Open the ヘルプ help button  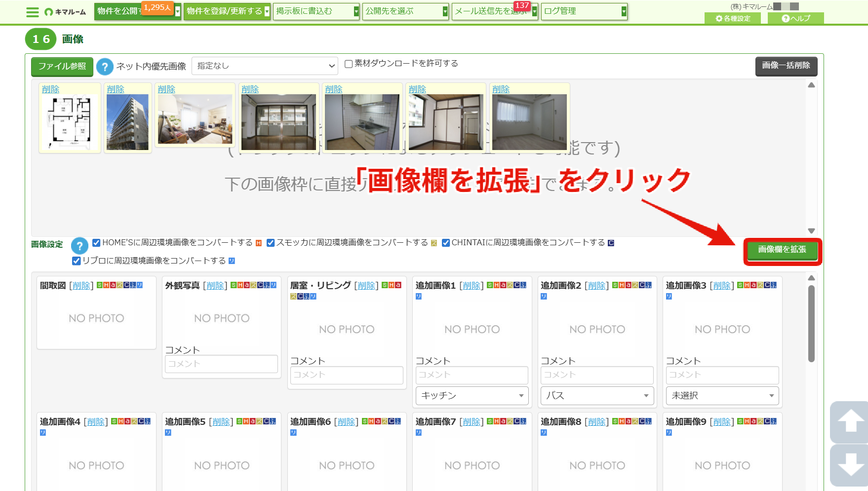point(796,18)
